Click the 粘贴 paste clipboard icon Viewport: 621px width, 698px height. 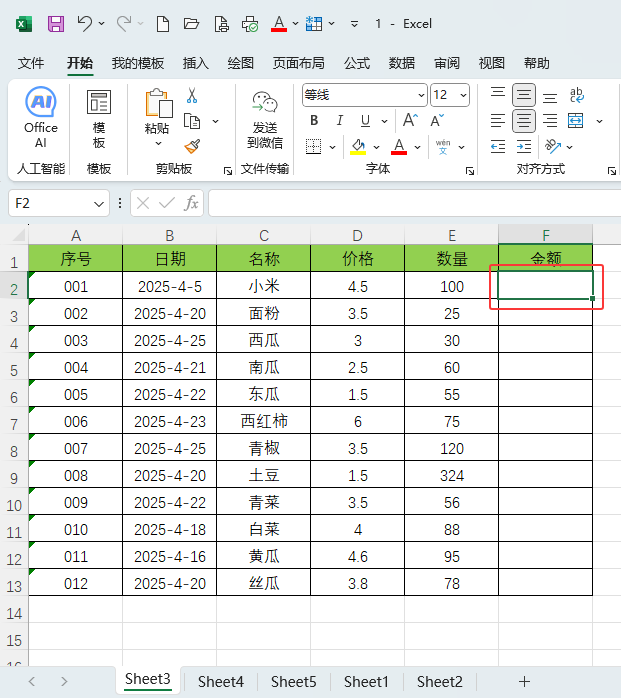tap(158, 103)
